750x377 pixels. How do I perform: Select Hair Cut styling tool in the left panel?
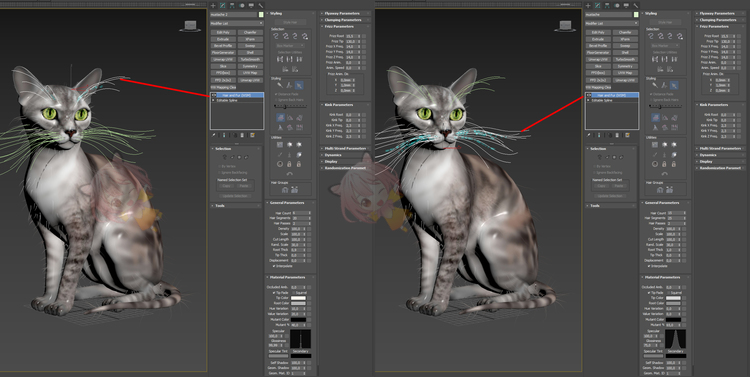click(x=289, y=85)
